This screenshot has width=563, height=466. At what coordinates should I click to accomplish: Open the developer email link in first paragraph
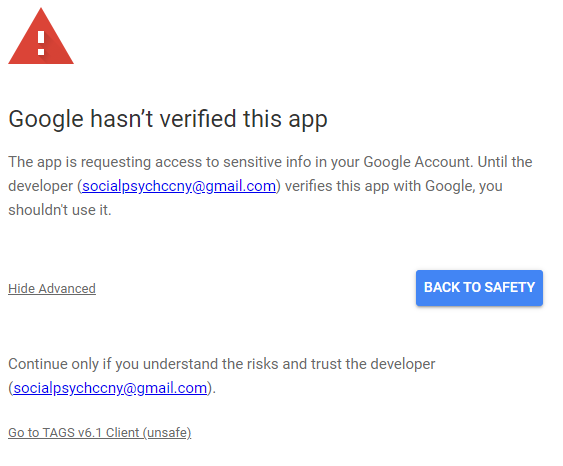pos(179,186)
